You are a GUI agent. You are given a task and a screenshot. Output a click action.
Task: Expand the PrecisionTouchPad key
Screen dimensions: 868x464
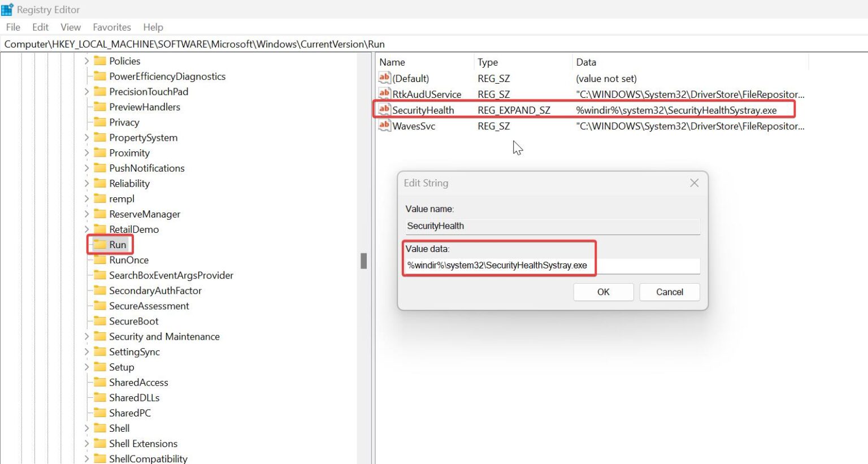86,91
